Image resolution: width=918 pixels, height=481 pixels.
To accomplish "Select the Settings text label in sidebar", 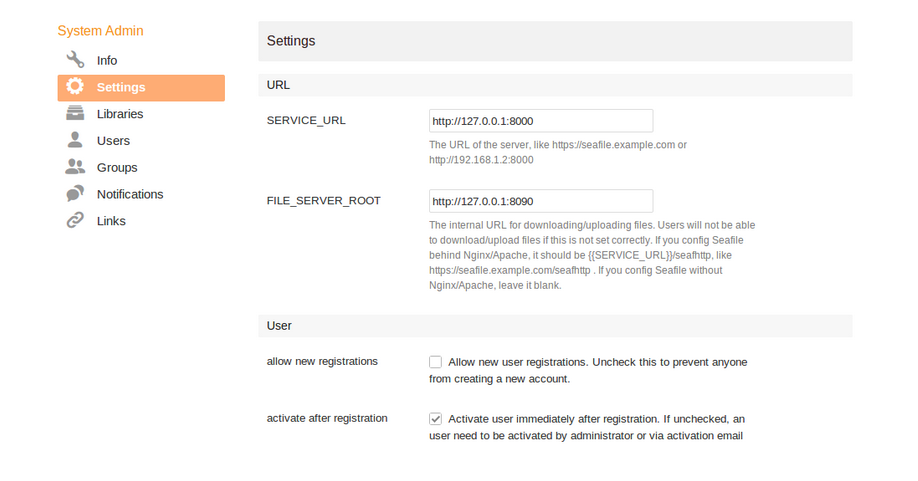I will (121, 88).
